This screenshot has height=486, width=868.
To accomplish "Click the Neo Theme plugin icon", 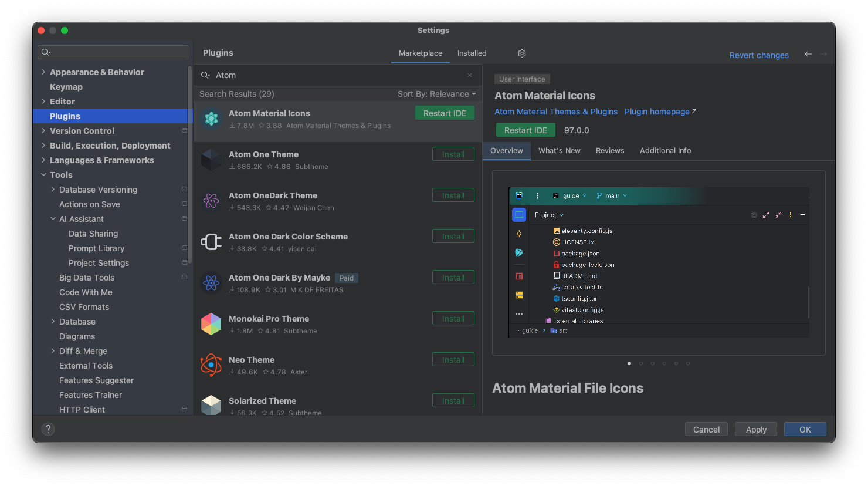I will [211, 365].
